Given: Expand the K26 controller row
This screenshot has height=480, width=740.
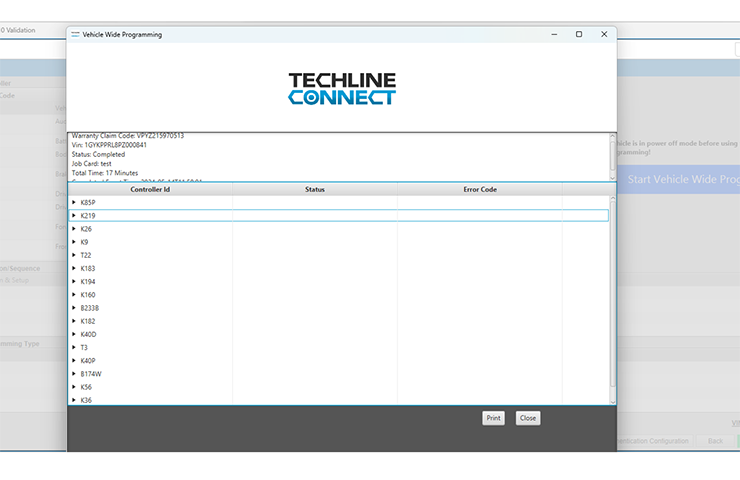Looking at the screenshot, I should tap(74, 229).
